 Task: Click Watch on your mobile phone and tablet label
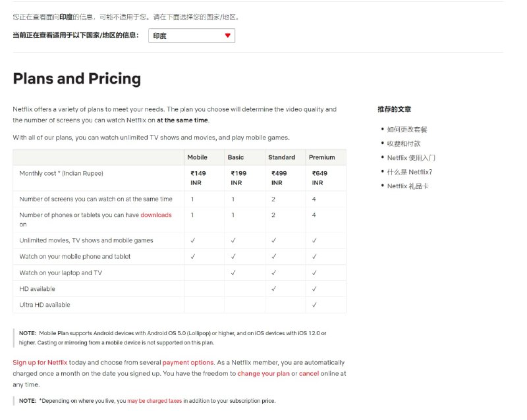[74, 256]
